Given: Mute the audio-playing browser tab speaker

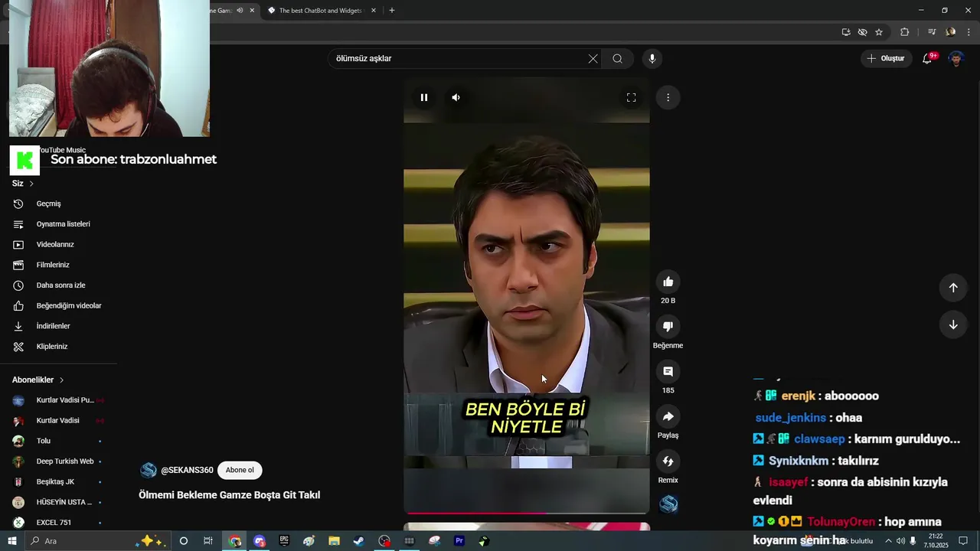Looking at the screenshot, I should point(240,11).
